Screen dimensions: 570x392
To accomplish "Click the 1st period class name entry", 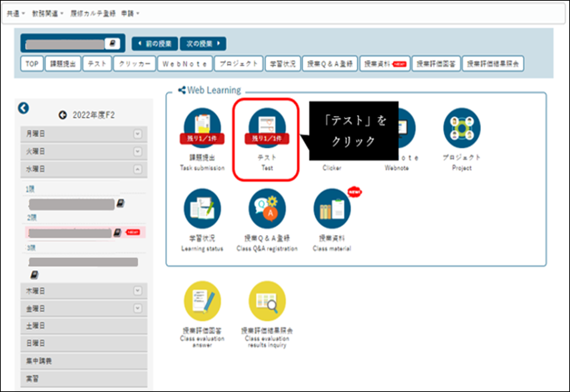I will pos(72,204).
